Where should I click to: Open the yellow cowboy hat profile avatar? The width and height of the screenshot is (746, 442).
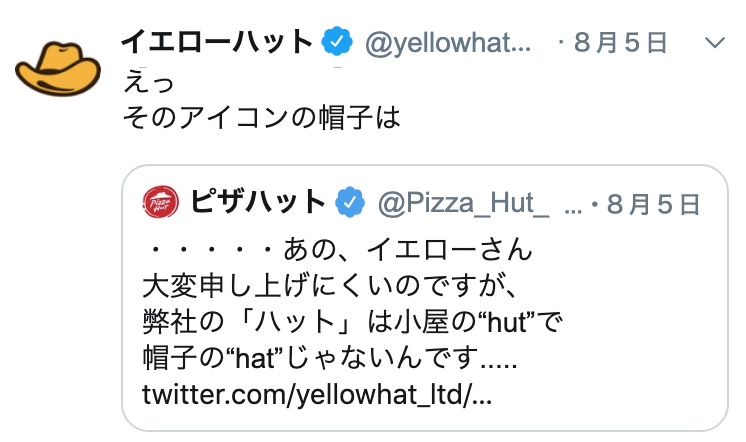[x=58, y=69]
